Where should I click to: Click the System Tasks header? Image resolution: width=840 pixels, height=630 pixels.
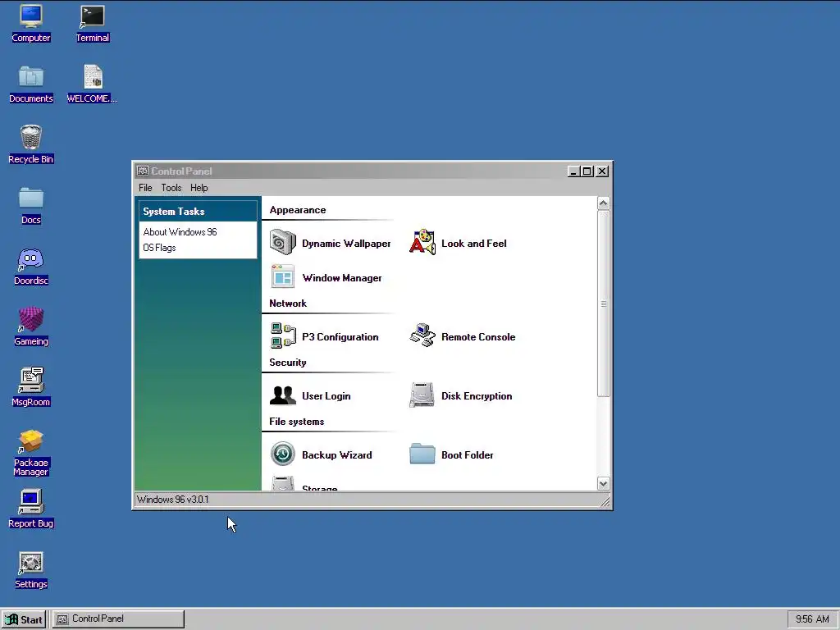[198, 211]
